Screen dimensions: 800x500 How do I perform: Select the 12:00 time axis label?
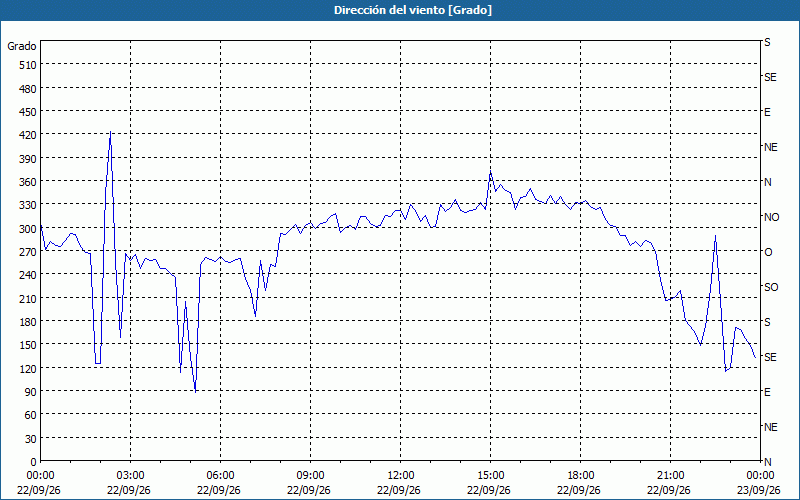tap(401, 476)
